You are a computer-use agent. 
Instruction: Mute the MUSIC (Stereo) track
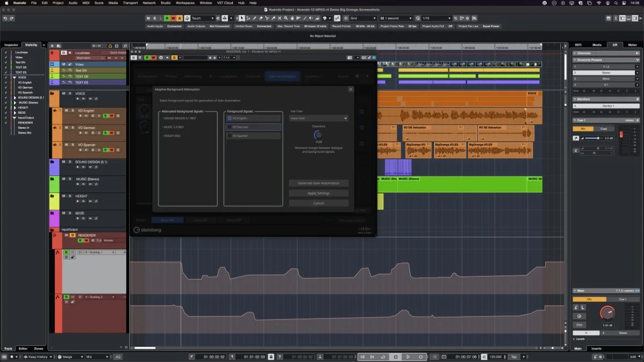pyautogui.click(x=63, y=179)
